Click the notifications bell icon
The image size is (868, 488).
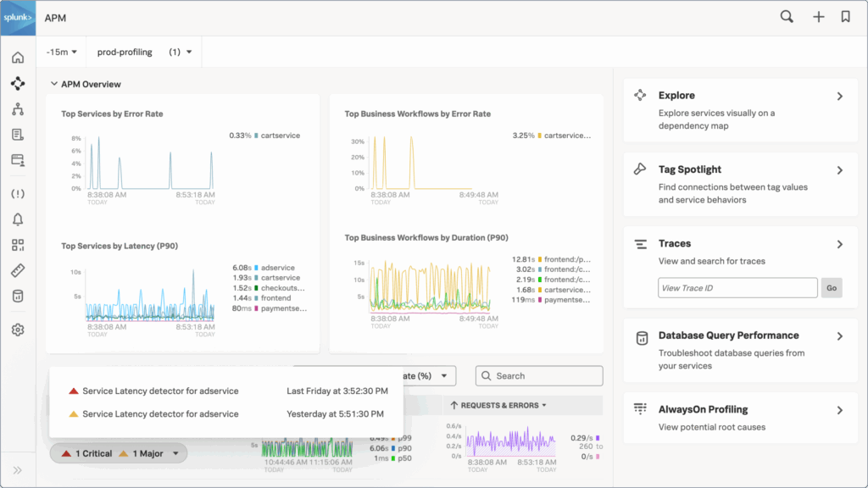(x=17, y=219)
